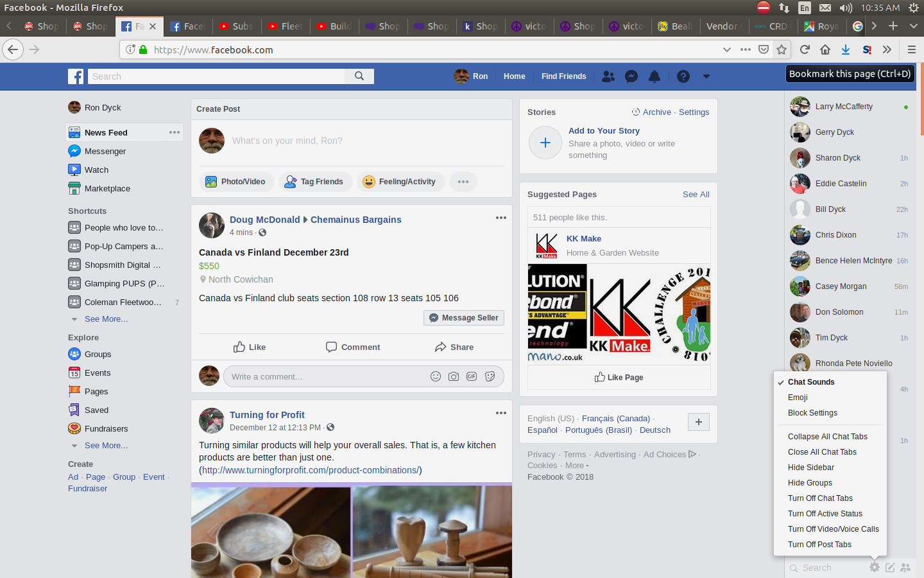
Task: Expand Shortcuts See More
Action: click(106, 319)
